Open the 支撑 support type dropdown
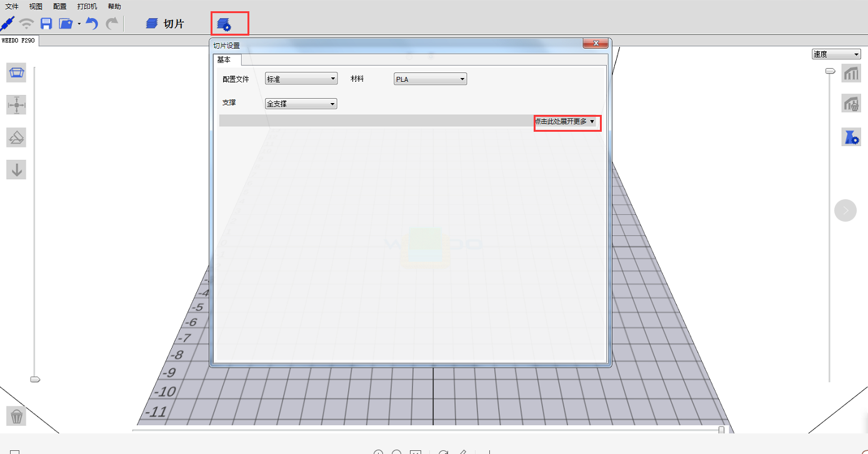Viewport: 868px width, 454px height. tap(301, 104)
